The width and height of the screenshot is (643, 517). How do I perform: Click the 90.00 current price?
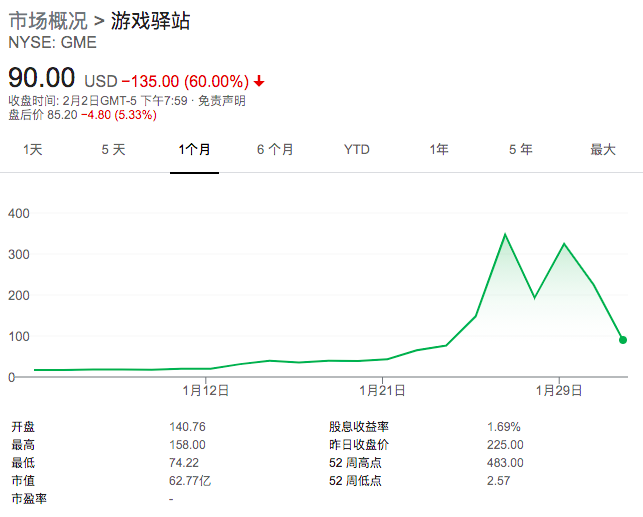[41, 77]
